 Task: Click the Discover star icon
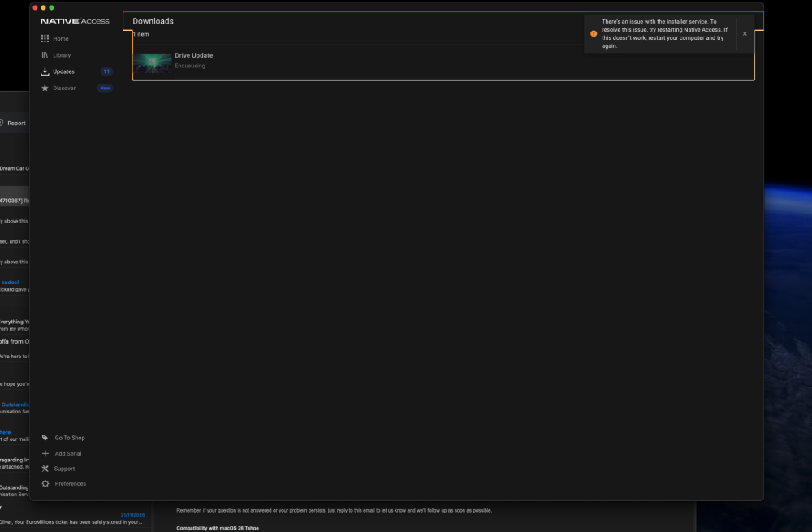tap(45, 88)
